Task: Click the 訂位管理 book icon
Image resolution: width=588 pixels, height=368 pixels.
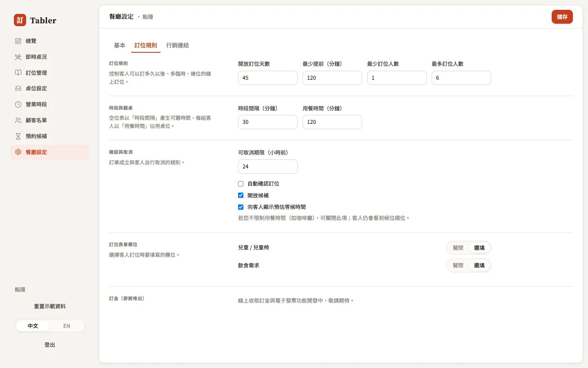Action: coord(18,73)
